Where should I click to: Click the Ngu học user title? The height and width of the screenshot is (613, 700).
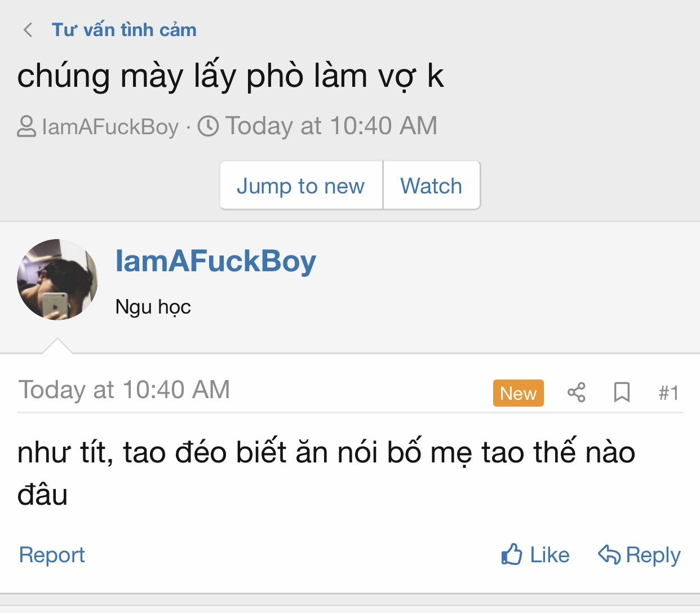click(x=153, y=307)
